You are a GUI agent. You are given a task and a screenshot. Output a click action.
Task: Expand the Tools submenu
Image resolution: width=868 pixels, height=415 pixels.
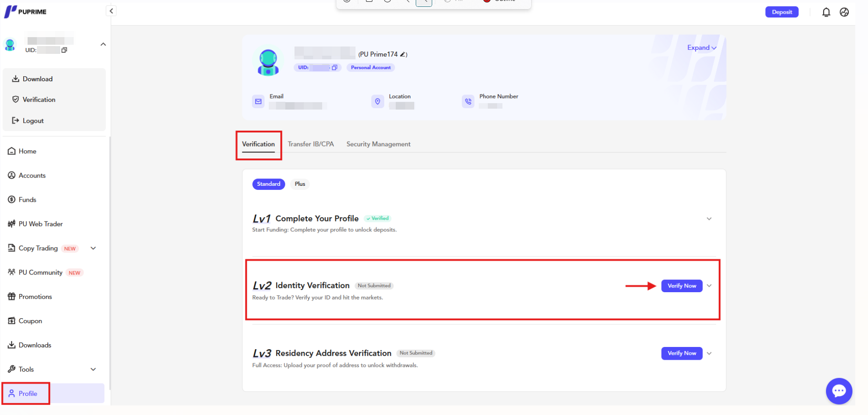click(93, 369)
